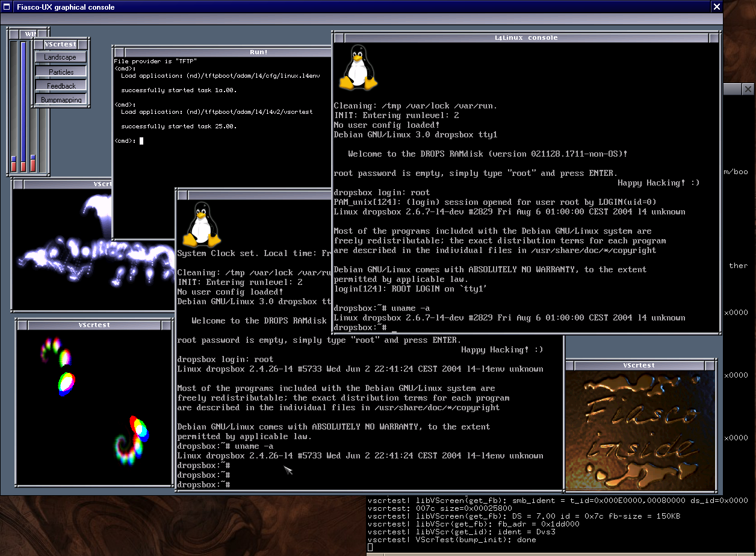Click right titlebar button of rainbow VScrtest window
The height and width of the screenshot is (556, 756).
(x=166, y=325)
